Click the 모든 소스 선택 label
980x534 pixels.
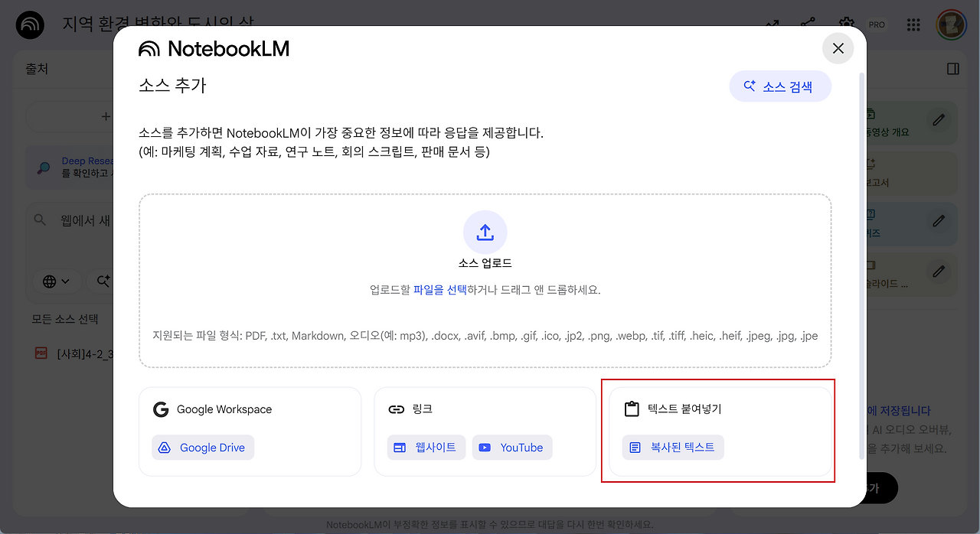(65, 319)
